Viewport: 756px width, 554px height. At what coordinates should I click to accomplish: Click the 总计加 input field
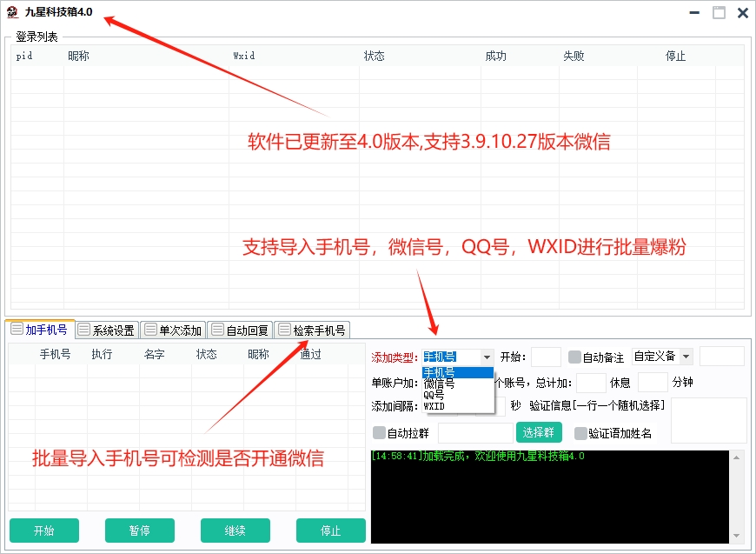(x=591, y=383)
